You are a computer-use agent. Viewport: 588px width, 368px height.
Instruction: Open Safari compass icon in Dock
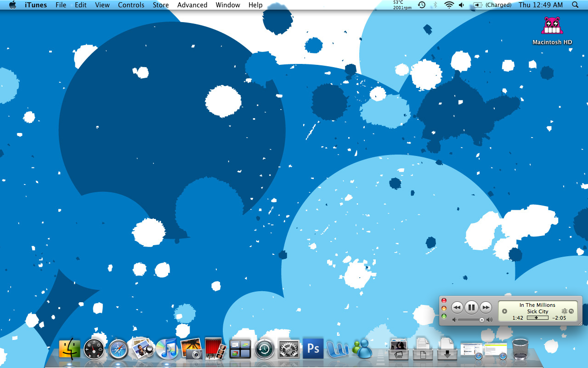coord(118,349)
